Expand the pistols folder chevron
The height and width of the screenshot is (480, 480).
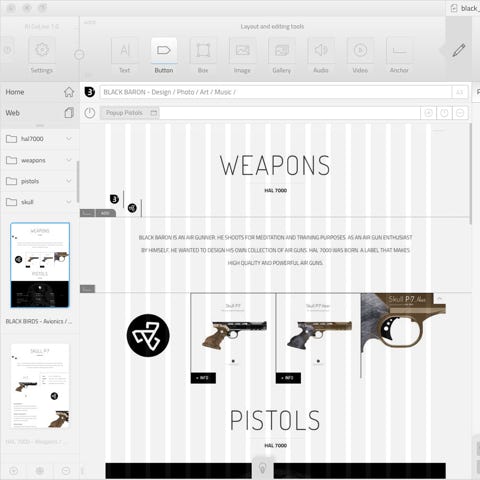69,181
